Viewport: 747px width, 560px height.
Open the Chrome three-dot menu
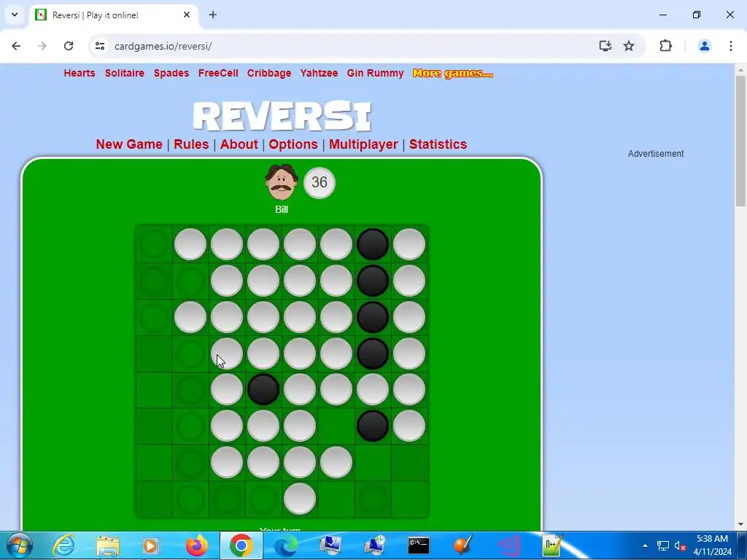point(730,46)
